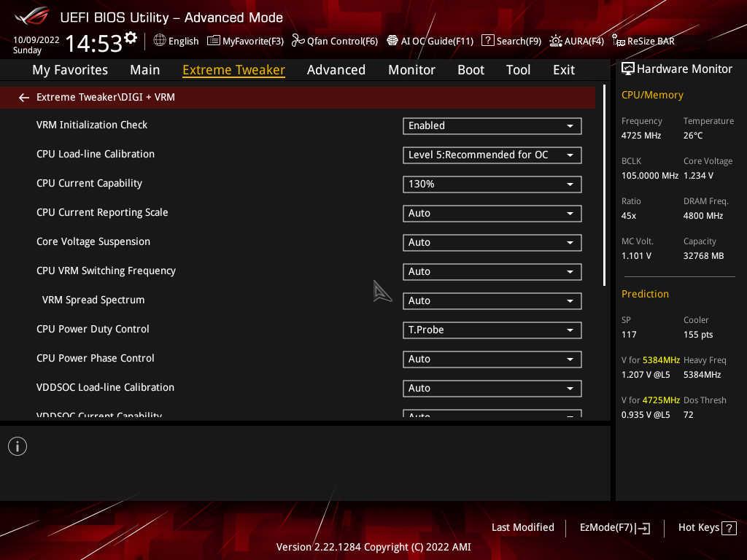Screen dimensions: 747x560
Task: Click 32768 MB capacity value
Action: click(x=704, y=256)
